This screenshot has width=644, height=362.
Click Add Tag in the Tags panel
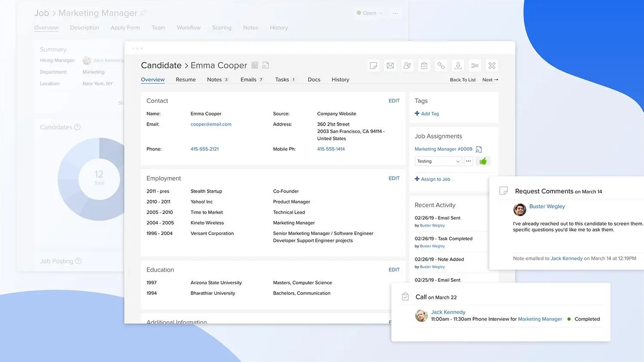(x=427, y=113)
